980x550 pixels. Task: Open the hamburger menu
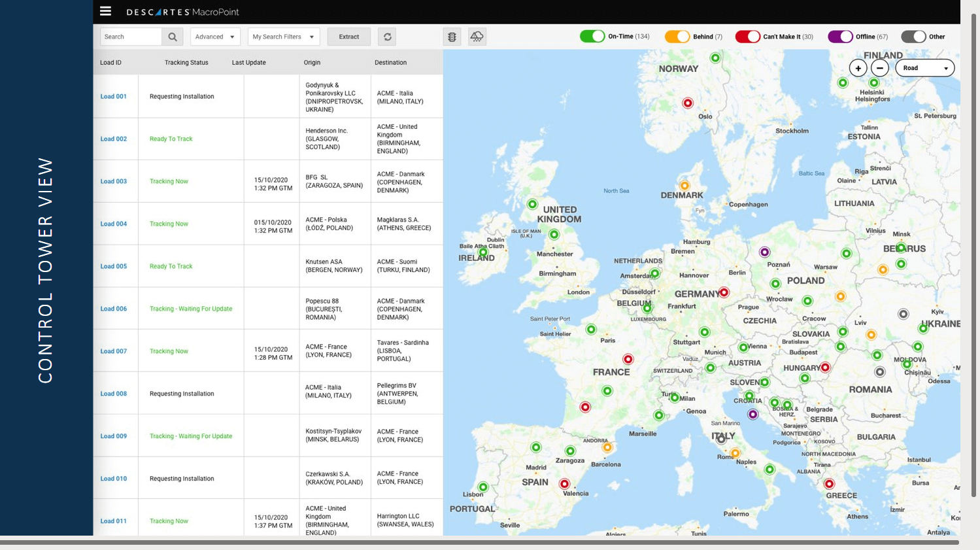(105, 11)
